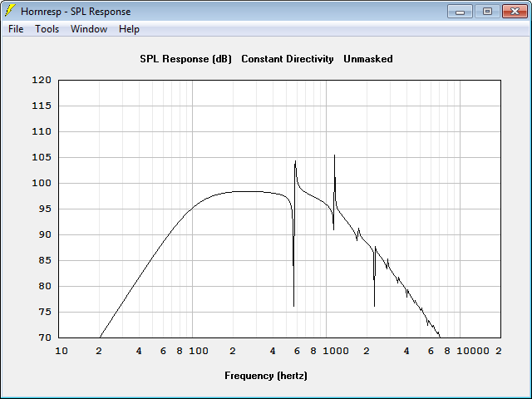The image size is (532, 399).
Task: Close the Hornresp SPL Response window
Action: coord(515,12)
